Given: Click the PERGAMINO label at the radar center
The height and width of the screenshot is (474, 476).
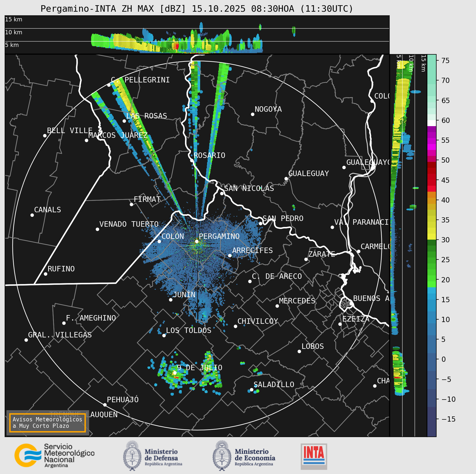Looking at the screenshot, I should [x=219, y=236].
